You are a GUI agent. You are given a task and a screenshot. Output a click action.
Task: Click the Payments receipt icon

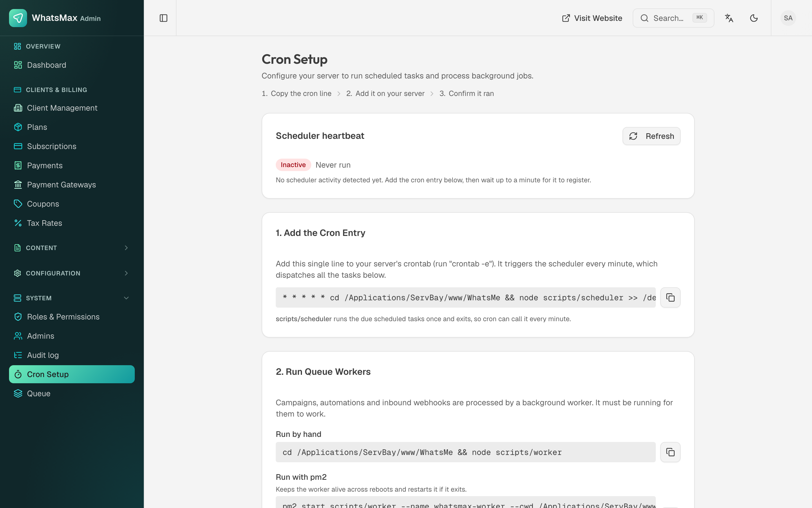coord(18,165)
